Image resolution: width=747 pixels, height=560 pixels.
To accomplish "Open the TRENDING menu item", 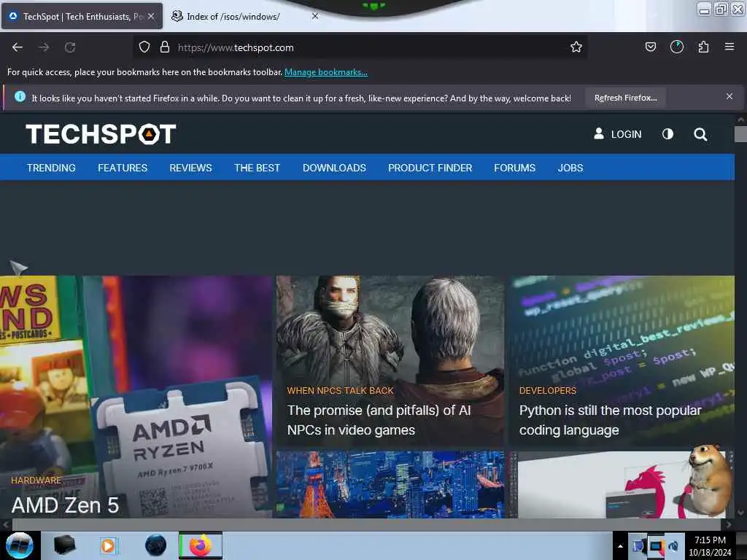I will [x=51, y=168].
